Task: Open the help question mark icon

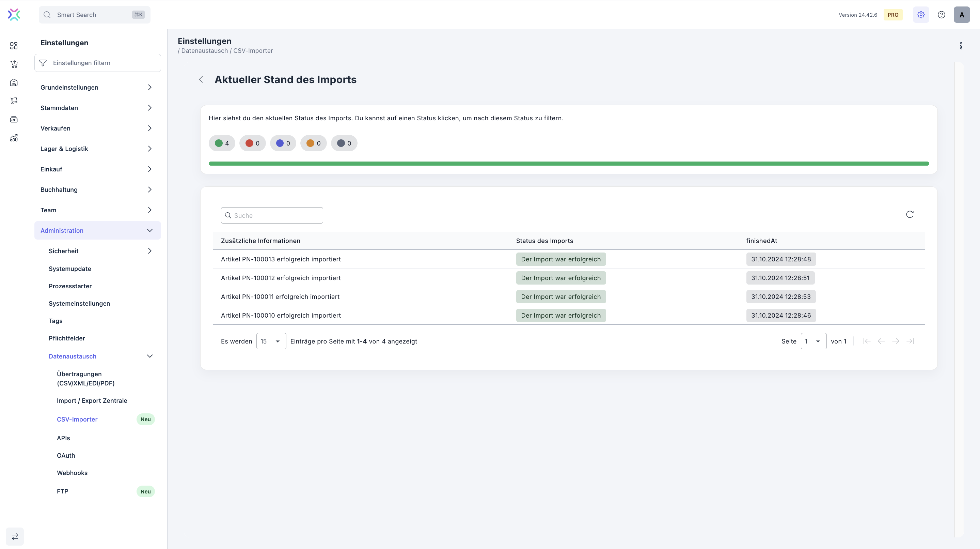Action: coord(941,15)
